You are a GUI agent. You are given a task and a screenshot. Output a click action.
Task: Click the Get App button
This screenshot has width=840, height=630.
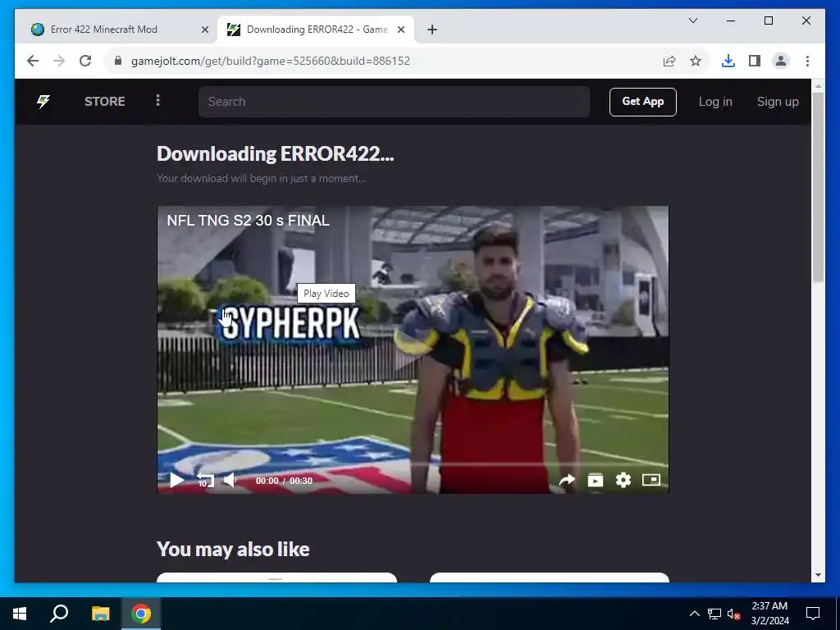pos(642,102)
